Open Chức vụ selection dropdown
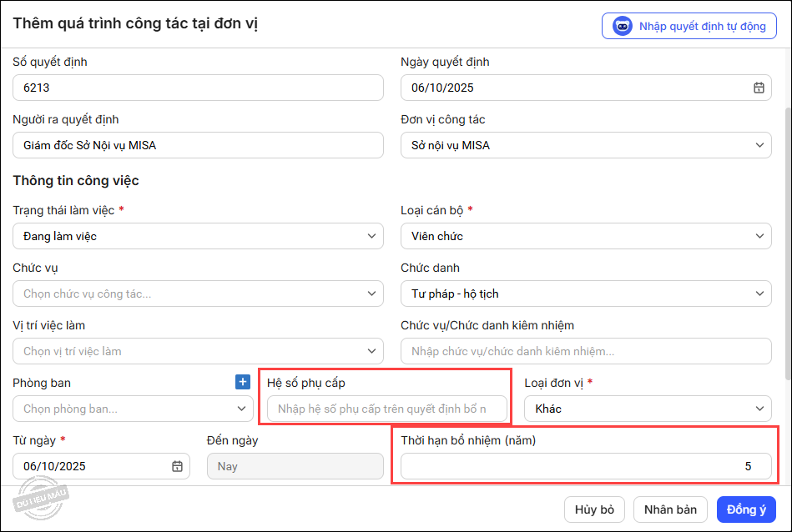792x532 pixels. click(x=371, y=294)
